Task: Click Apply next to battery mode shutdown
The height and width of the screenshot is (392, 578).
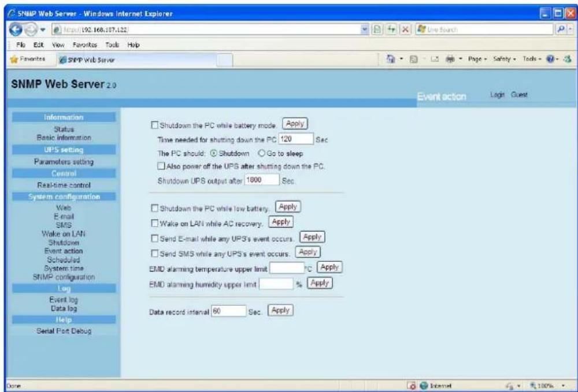Action: pyautogui.click(x=295, y=124)
